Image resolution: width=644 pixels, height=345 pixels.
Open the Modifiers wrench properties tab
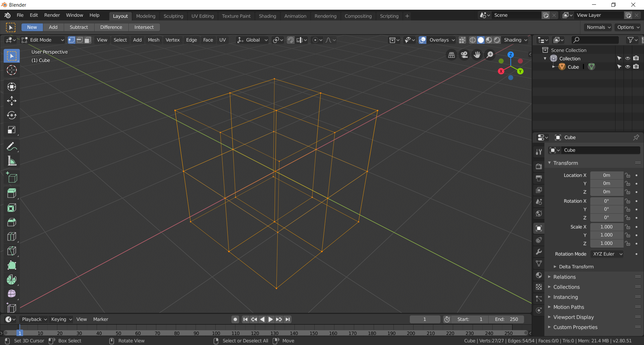(x=539, y=252)
